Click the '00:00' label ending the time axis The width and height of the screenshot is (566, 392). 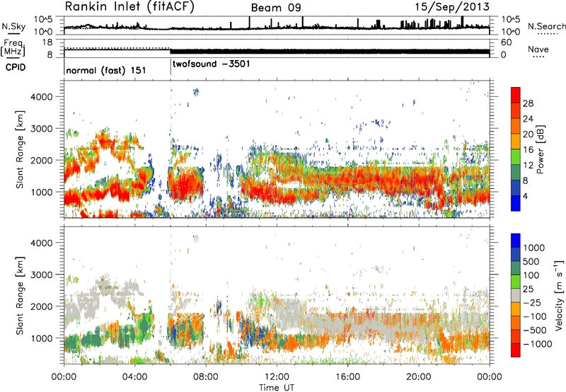click(490, 377)
